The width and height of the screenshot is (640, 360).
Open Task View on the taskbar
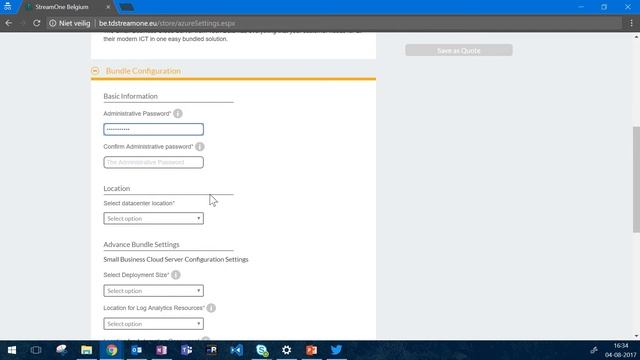[36, 350]
